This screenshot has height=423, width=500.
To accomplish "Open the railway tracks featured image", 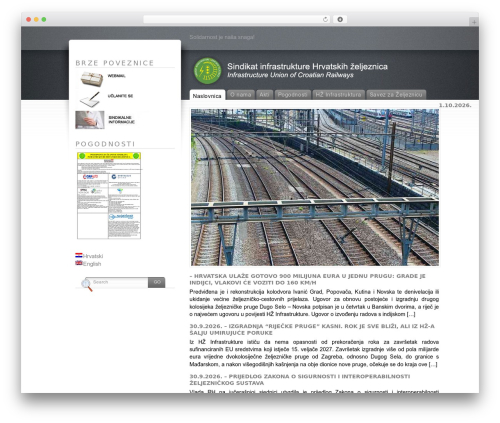I will click(x=315, y=187).
